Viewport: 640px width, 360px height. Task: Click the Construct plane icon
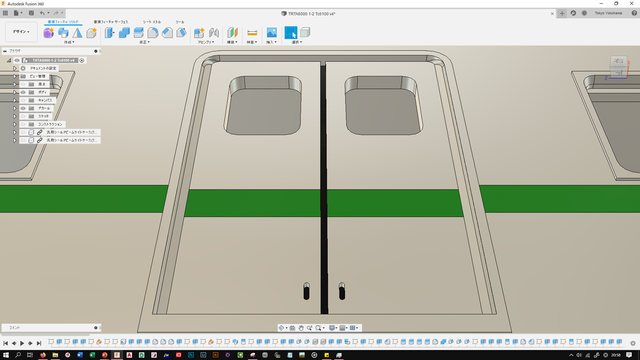[x=232, y=33]
